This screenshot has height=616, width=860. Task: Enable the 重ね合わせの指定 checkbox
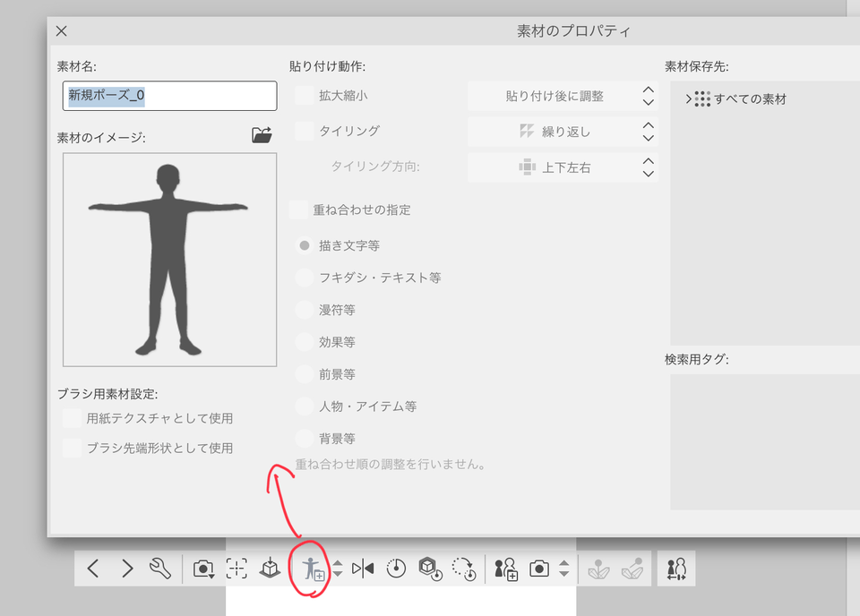(x=298, y=210)
